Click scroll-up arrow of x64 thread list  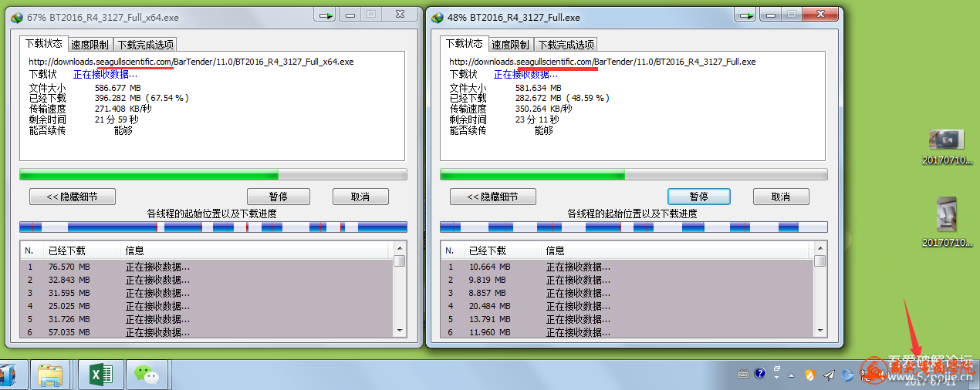tap(399, 248)
